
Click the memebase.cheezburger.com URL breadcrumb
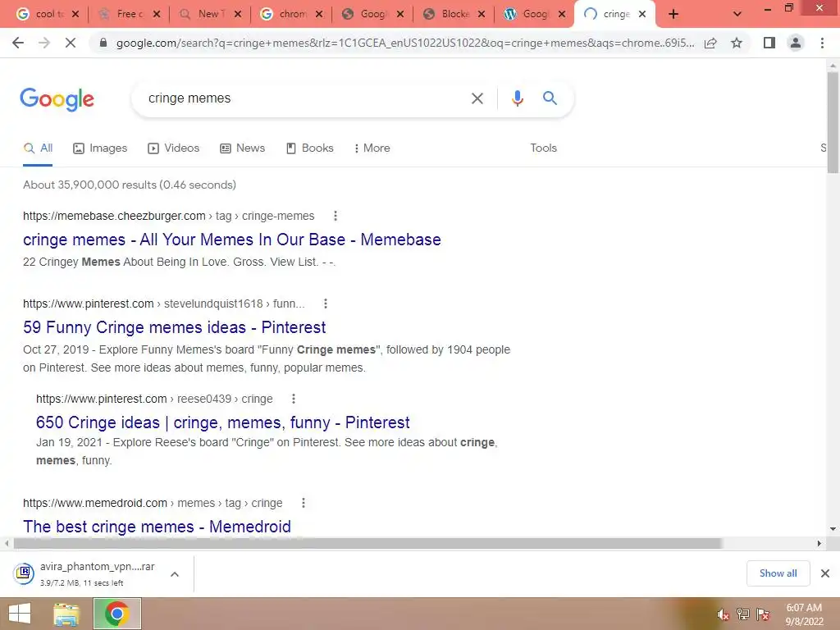168,216
